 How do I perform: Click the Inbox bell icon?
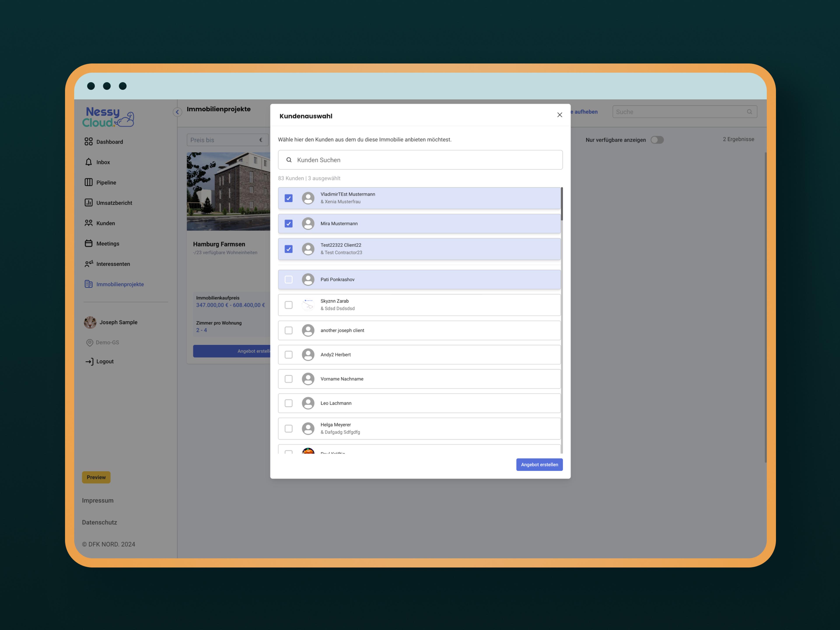click(88, 162)
